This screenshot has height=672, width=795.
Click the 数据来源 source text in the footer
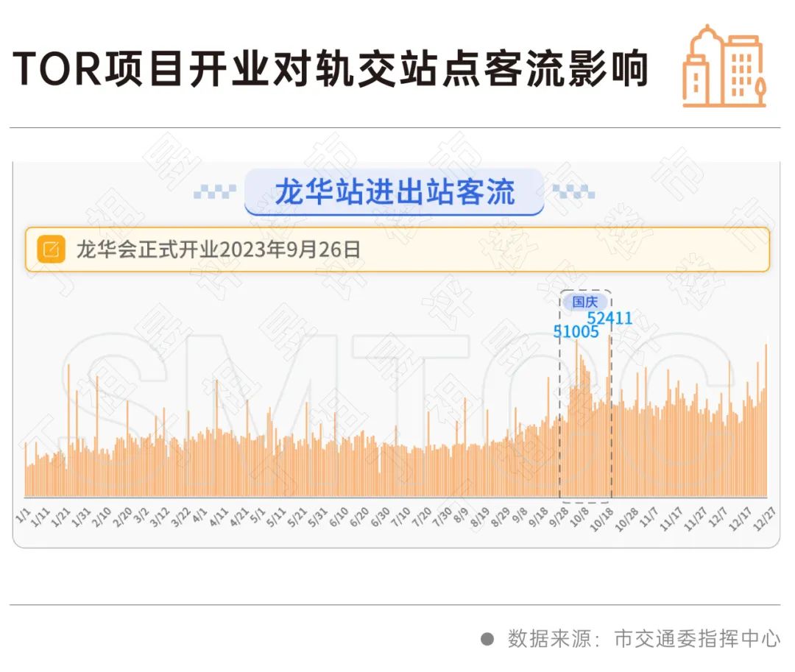pos(644,639)
